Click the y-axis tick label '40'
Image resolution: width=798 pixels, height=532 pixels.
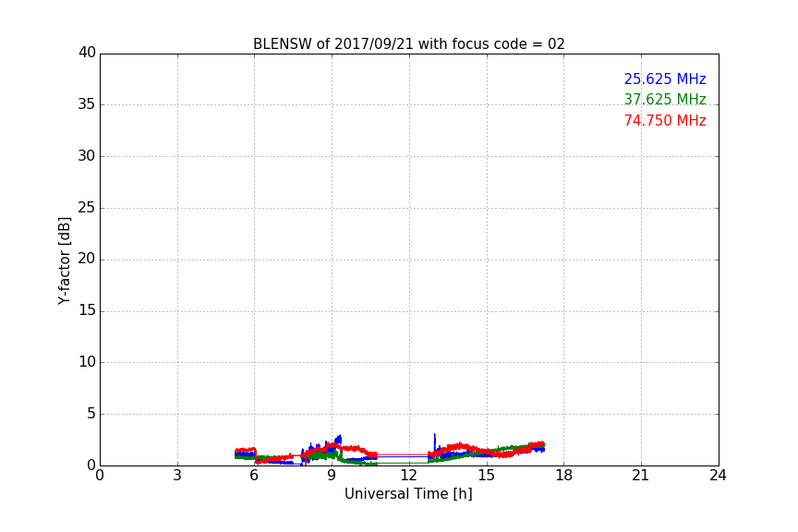point(87,53)
